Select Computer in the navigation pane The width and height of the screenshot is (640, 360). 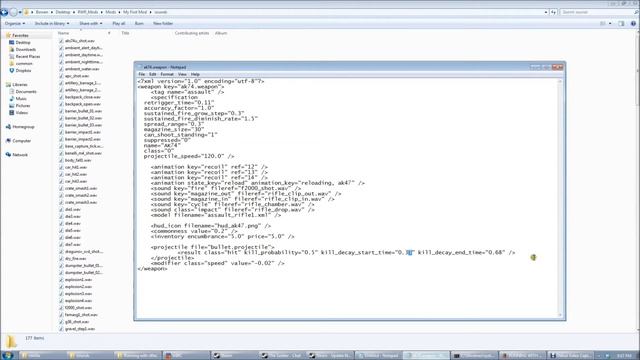(21, 141)
